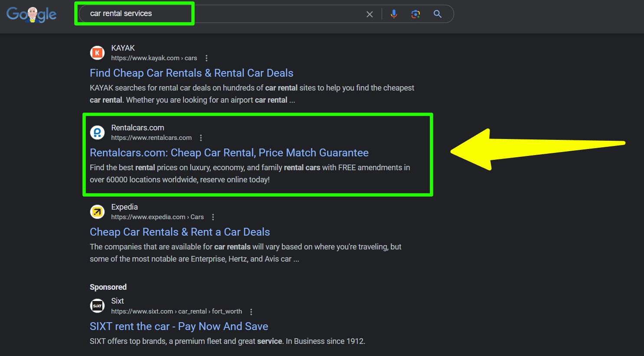Click the KAYAK site name

(123, 48)
